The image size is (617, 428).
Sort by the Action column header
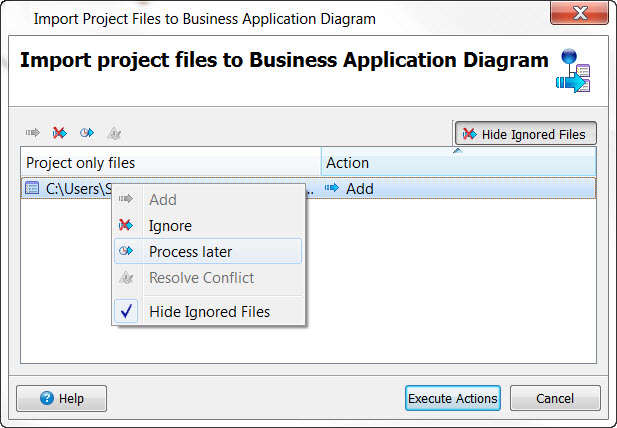(x=458, y=163)
